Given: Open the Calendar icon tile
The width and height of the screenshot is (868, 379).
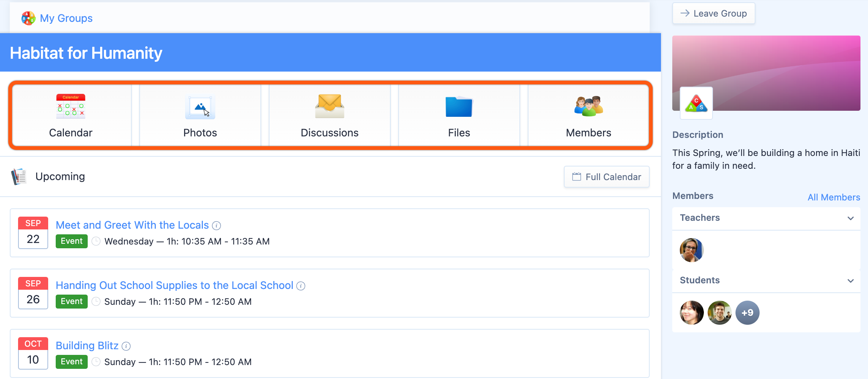Looking at the screenshot, I should (x=71, y=115).
